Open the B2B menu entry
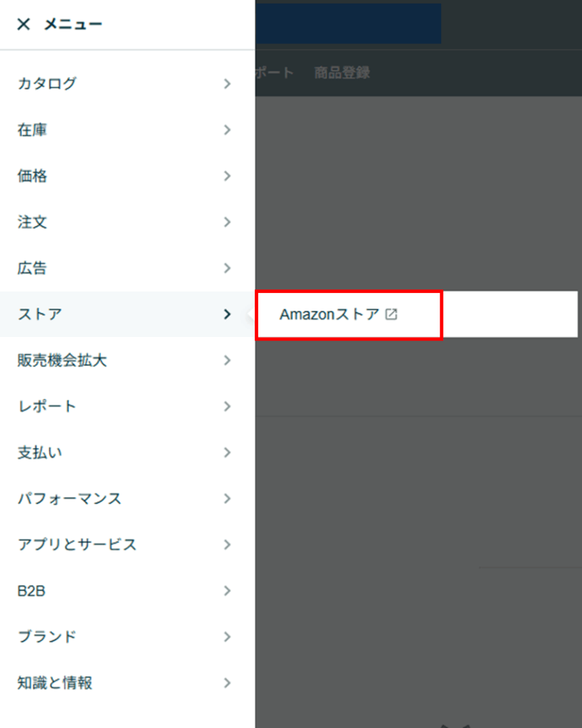 pos(31,591)
